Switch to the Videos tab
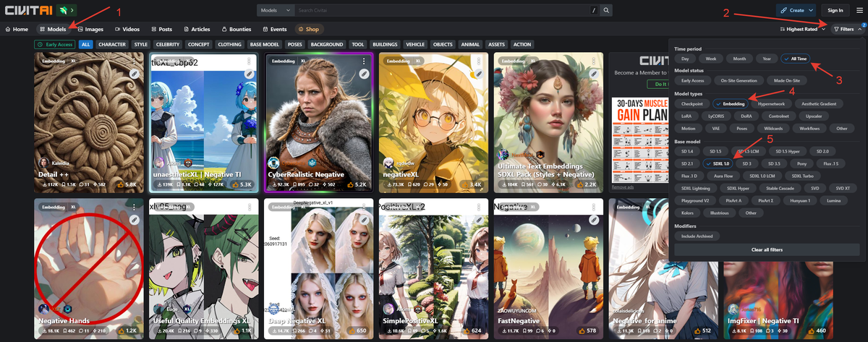The width and height of the screenshot is (868, 342). pos(127,29)
